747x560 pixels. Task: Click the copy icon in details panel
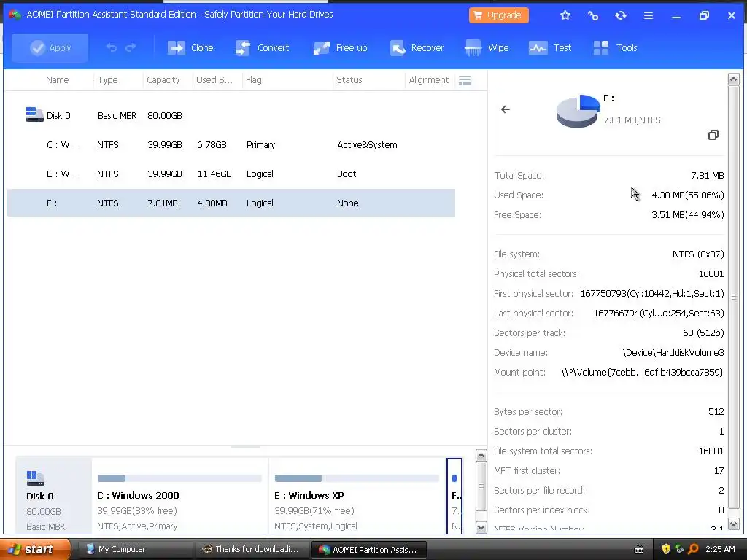[713, 135]
